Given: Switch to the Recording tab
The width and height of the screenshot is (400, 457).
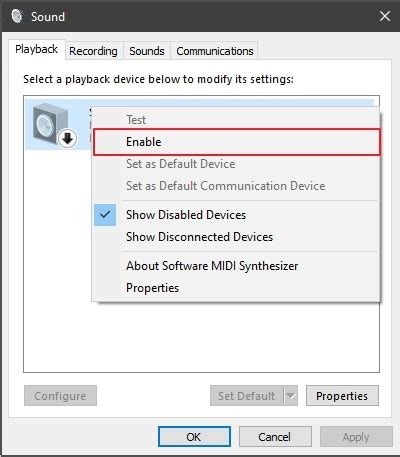Looking at the screenshot, I should tap(93, 51).
